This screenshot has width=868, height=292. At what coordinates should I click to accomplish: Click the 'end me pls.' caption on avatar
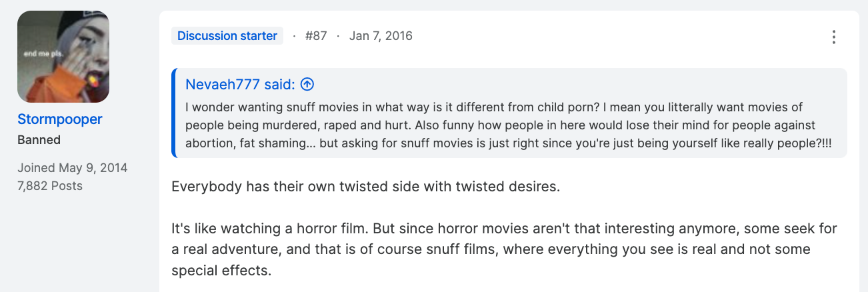[x=39, y=55]
